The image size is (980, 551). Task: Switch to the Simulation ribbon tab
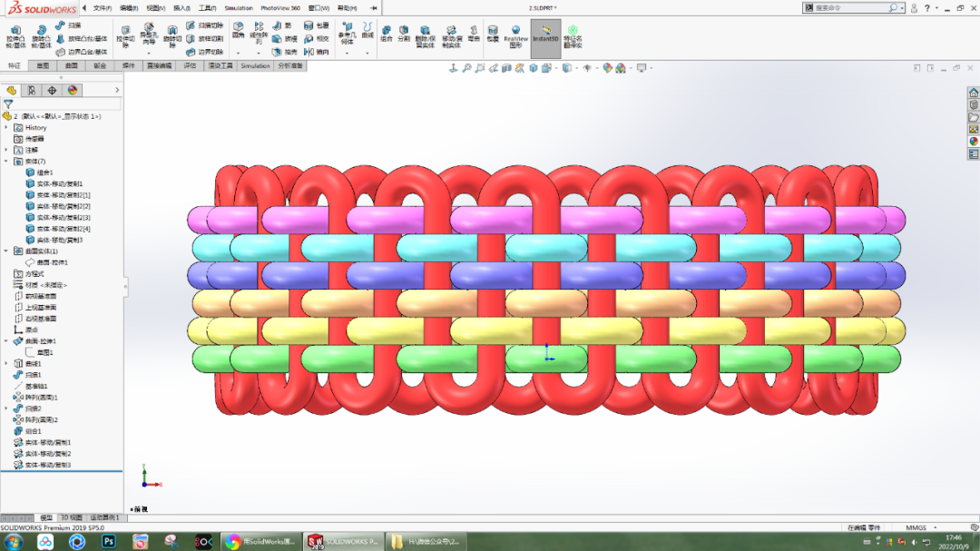[x=255, y=65]
